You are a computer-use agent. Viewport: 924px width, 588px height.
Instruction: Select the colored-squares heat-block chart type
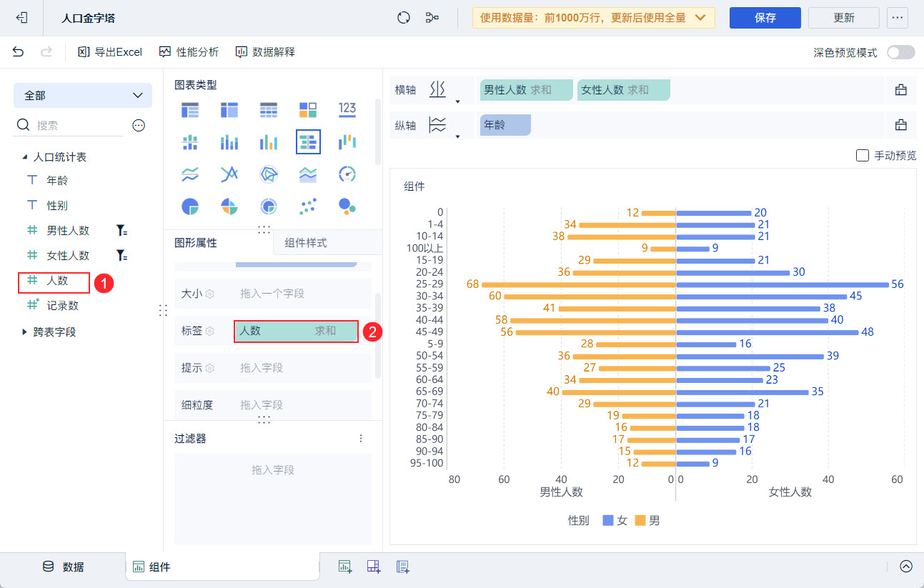308,109
